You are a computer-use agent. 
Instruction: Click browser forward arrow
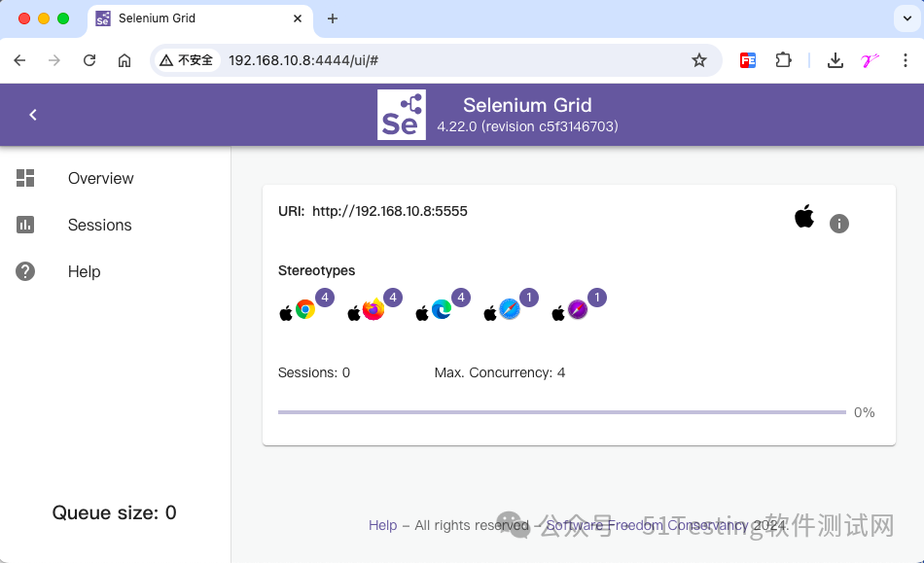point(54,60)
